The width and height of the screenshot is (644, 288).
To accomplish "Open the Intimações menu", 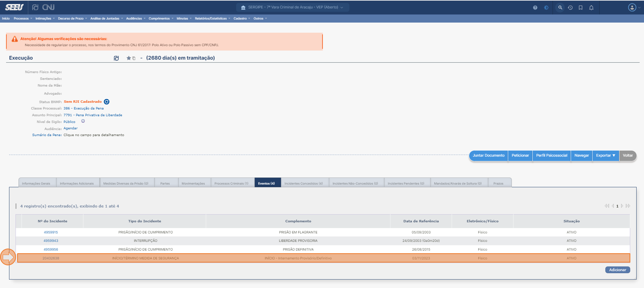I will (45, 18).
